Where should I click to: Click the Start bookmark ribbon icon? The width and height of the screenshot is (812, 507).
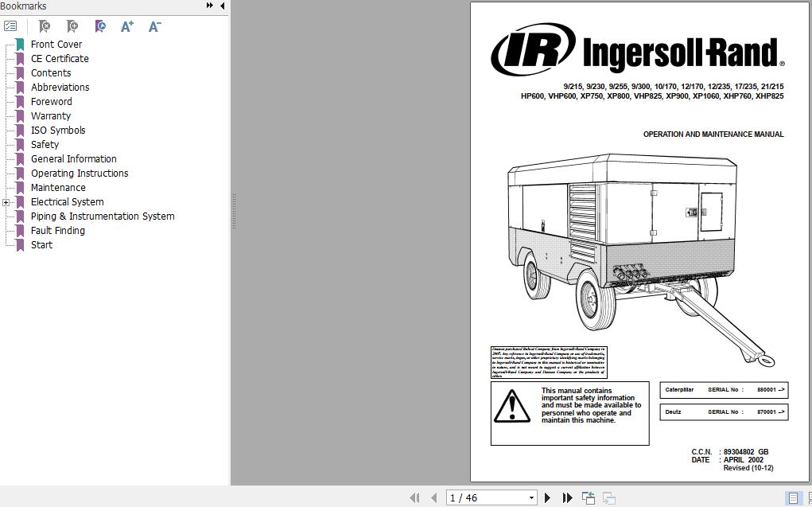pyautogui.click(x=20, y=245)
